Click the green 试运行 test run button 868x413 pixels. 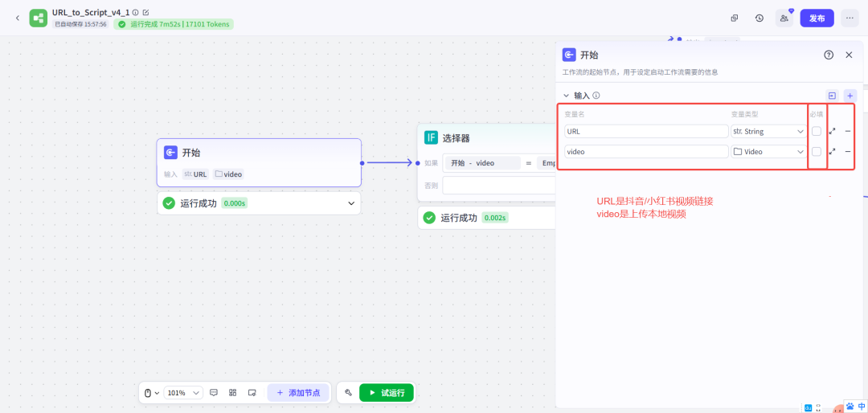pyautogui.click(x=387, y=393)
